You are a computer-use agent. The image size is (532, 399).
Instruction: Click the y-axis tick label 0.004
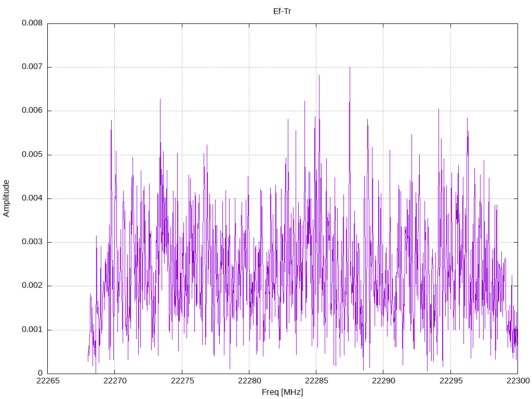tap(32, 198)
